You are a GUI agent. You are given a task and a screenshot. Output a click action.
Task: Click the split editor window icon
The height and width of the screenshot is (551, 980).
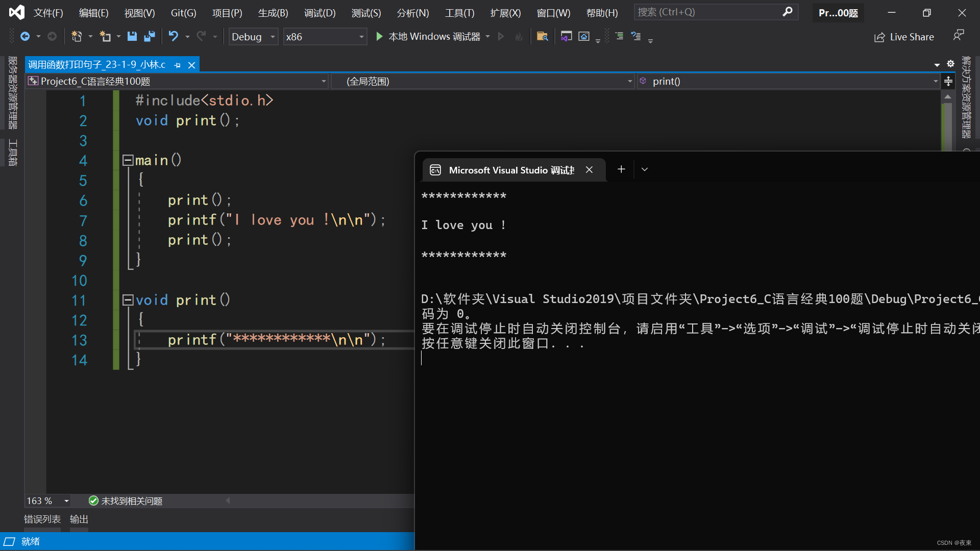tap(948, 81)
